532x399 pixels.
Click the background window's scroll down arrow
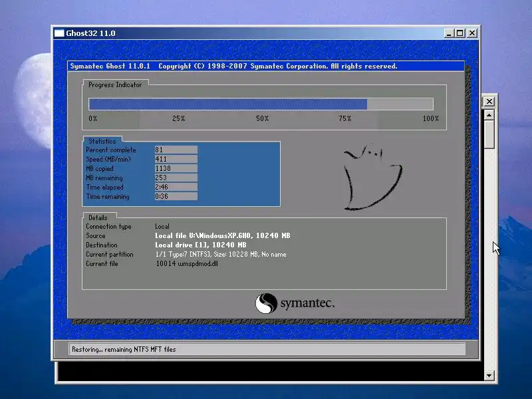click(x=489, y=375)
